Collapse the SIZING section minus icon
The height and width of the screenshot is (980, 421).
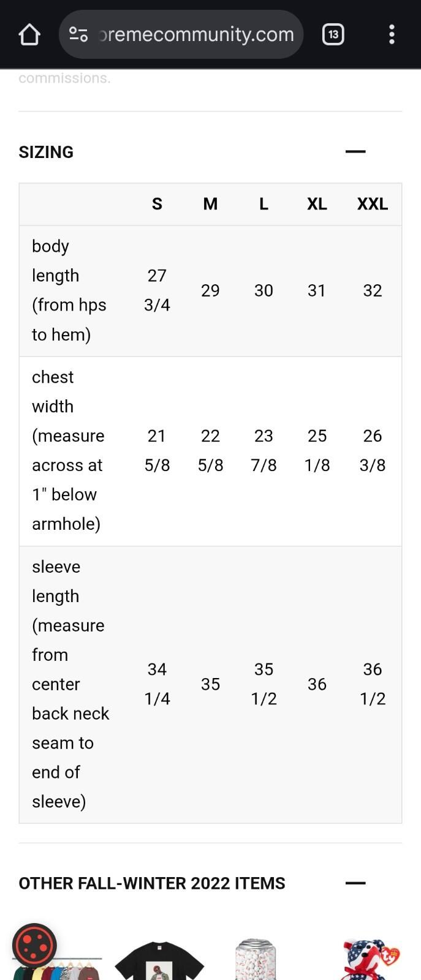tap(355, 151)
